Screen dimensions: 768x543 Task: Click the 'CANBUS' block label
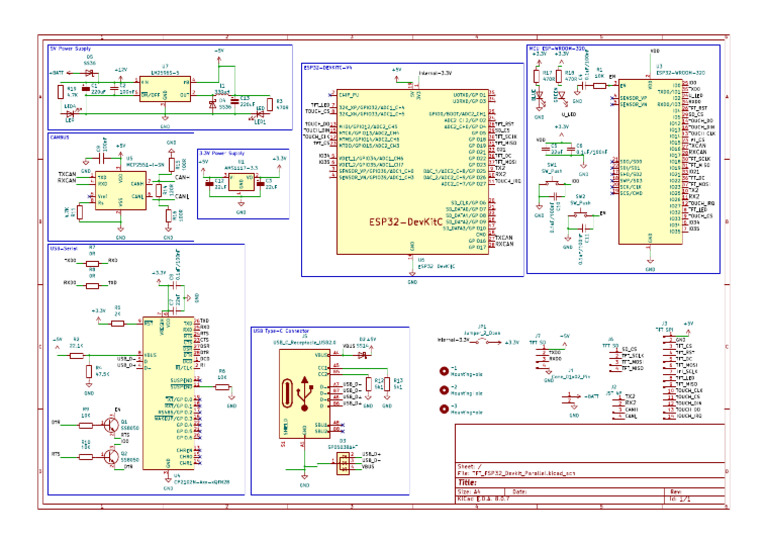pyautogui.click(x=60, y=138)
